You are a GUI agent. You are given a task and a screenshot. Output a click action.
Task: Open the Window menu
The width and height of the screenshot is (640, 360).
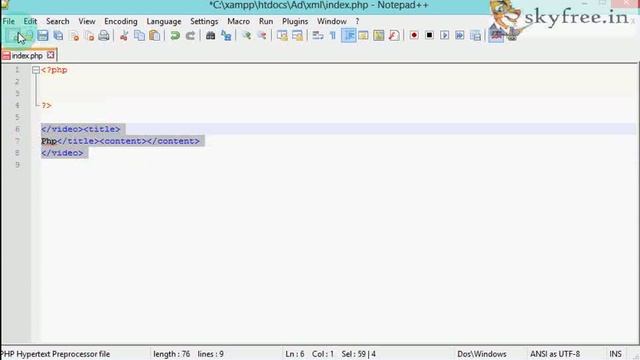[332, 21]
